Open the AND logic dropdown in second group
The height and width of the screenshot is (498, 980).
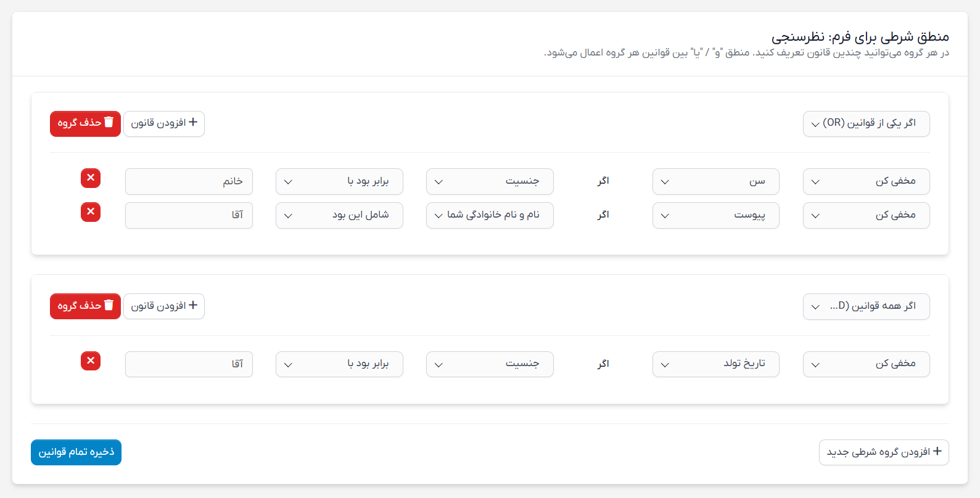[x=866, y=307]
